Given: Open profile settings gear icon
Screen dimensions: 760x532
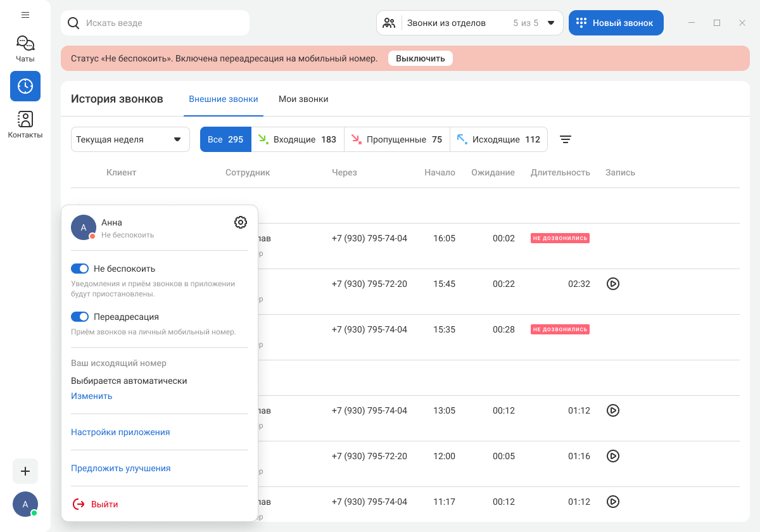Looking at the screenshot, I should point(241,222).
